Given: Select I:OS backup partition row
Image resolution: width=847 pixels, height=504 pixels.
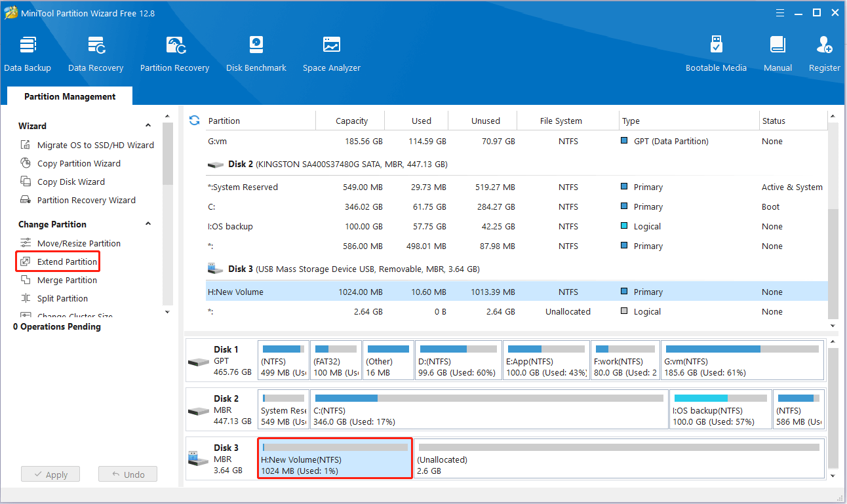Looking at the screenshot, I should point(517,226).
